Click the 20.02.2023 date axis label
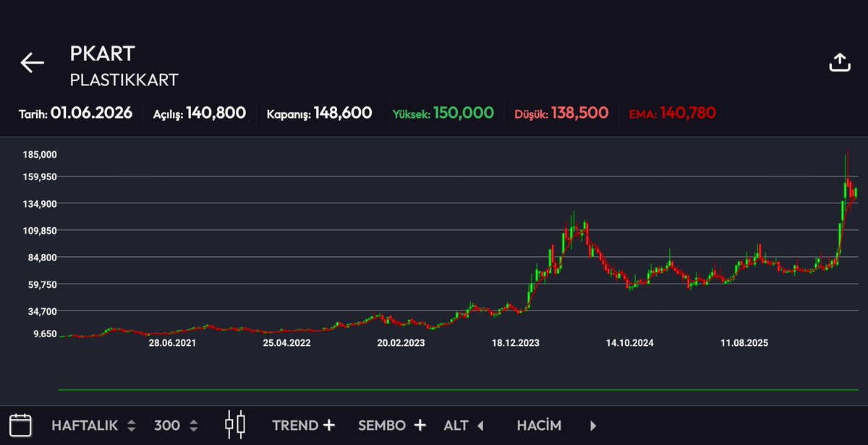The width and height of the screenshot is (868, 445). click(401, 343)
